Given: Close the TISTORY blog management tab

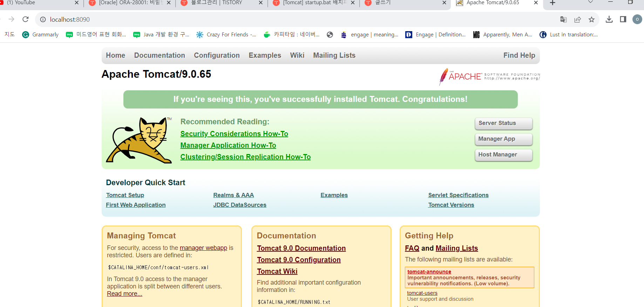Looking at the screenshot, I should point(260,3).
